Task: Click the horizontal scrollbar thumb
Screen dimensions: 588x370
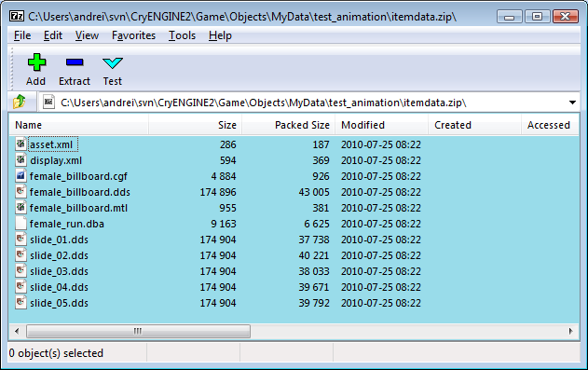Action: (138, 331)
